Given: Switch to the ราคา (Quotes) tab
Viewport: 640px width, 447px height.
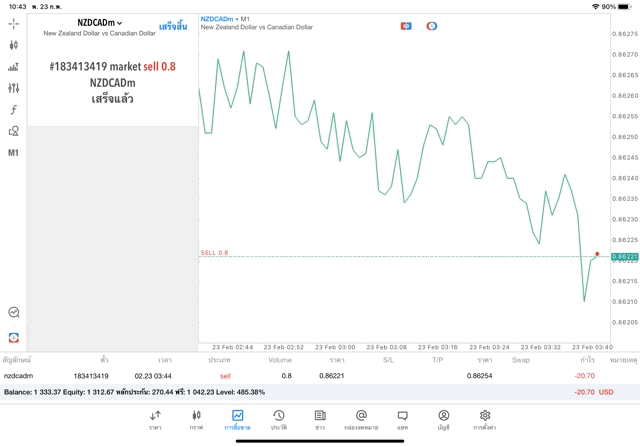Looking at the screenshot, I should coord(155,419).
